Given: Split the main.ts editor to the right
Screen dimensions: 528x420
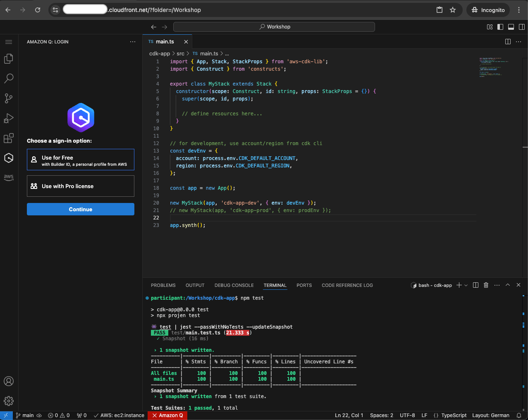Looking at the screenshot, I should point(508,42).
